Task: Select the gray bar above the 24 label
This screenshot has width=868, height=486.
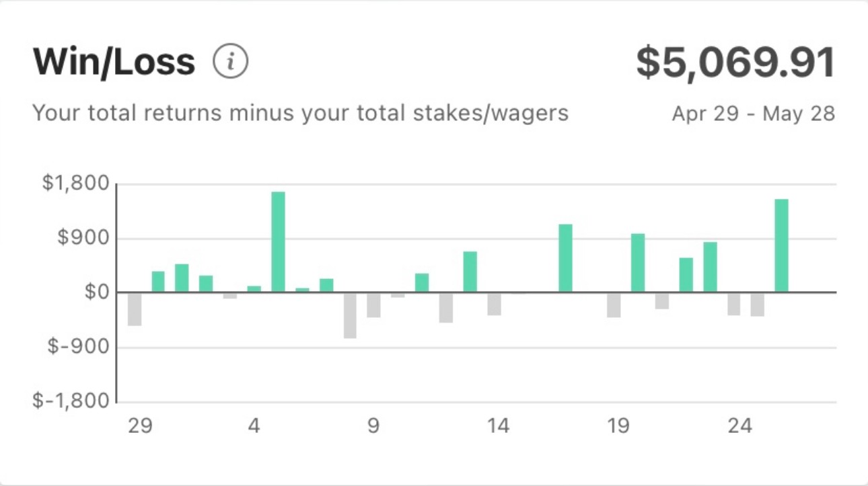Action: click(733, 304)
